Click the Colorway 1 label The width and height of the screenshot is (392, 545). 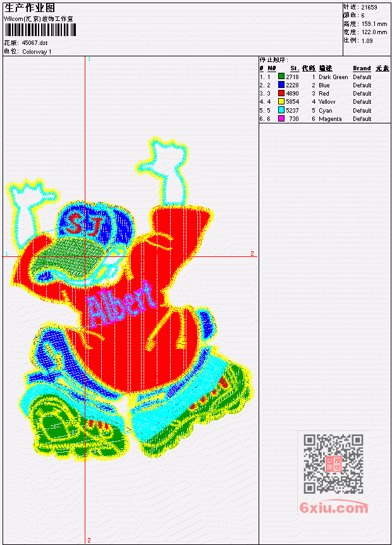pyautogui.click(x=37, y=52)
